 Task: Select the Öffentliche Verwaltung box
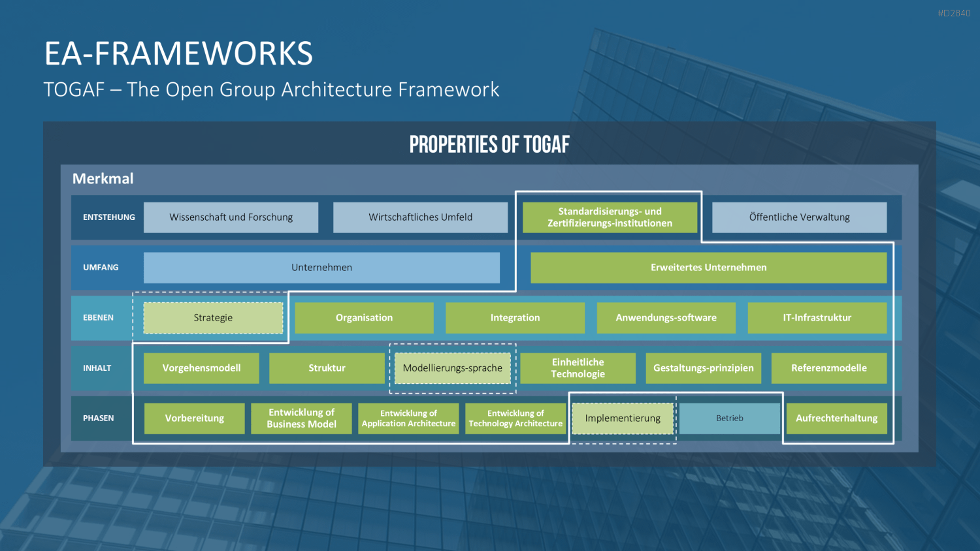point(799,217)
